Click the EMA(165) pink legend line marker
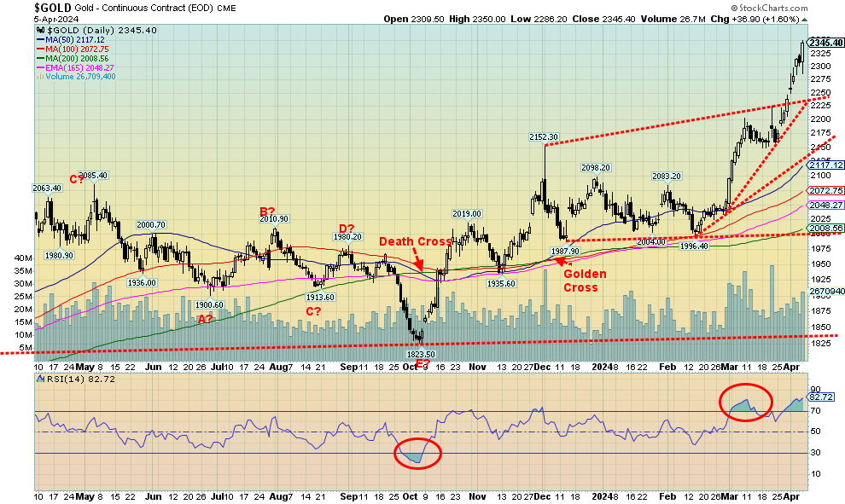Screen dimensions: 845x504 pos(40,67)
